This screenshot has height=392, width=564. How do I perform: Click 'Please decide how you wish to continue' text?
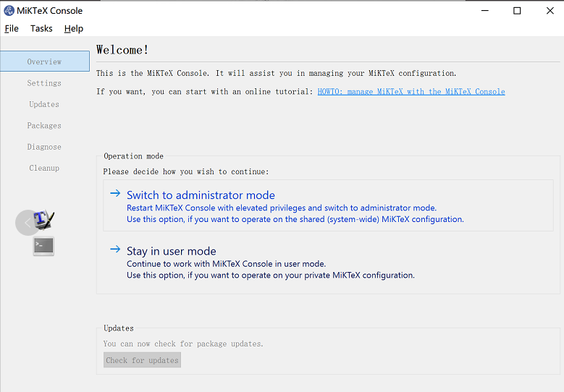click(186, 171)
